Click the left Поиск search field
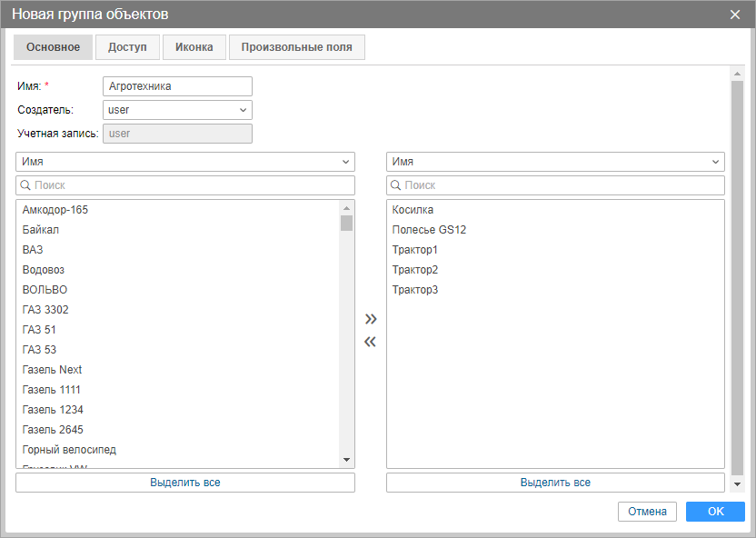 pyautogui.click(x=184, y=185)
